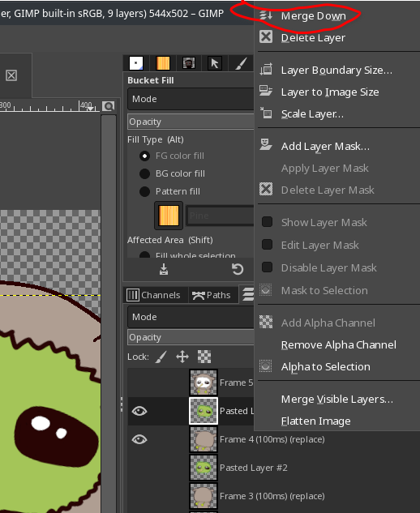Screen dimensions: 420x513
Task: Hide Frame 4 layer visibility eye
Action: [x=139, y=439]
